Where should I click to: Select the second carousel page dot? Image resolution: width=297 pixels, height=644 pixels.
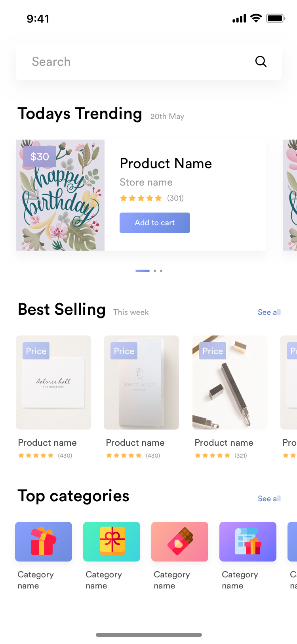click(x=155, y=271)
